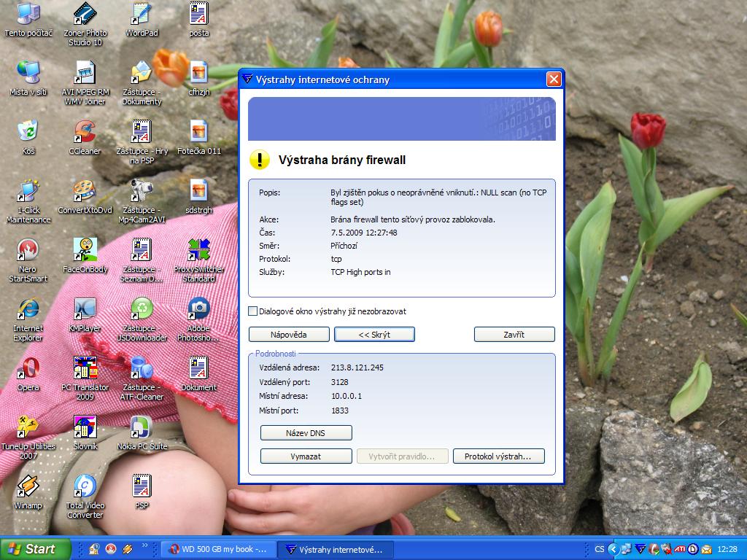
Task: Open CCleaner desktop shortcut
Action: tap(85, 133)
